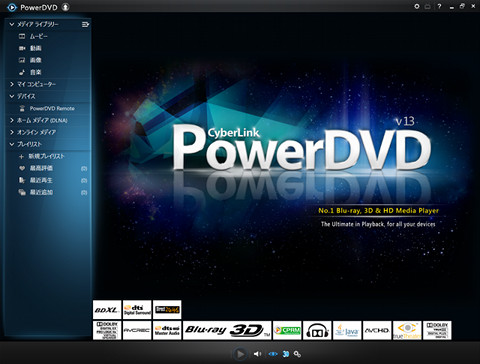Click the (0) count beside 最近追加
Screen dimensions: 480x364
click(x=84, y=193)
